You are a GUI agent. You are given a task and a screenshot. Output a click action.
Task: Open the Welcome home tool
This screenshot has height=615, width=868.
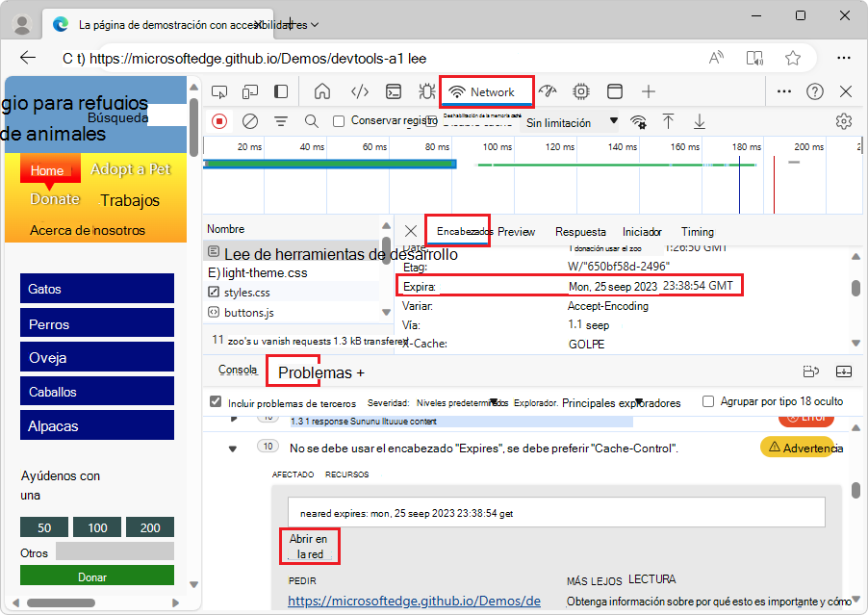coord(322,91)
